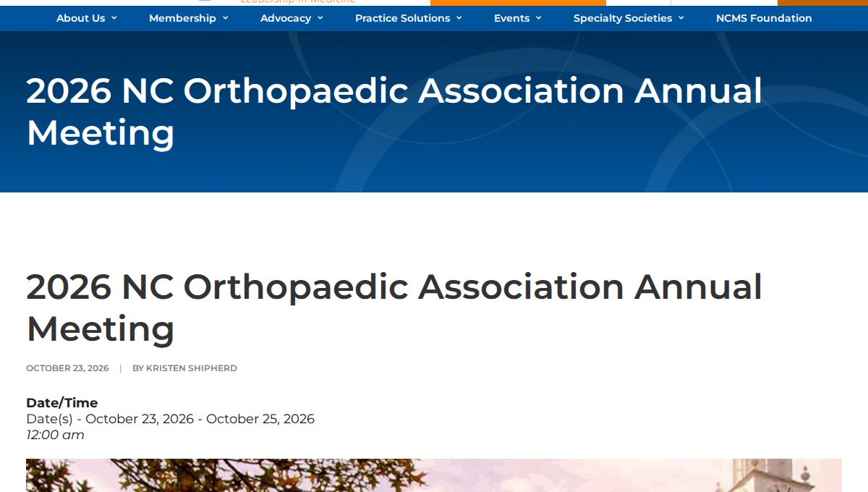Expand the Specialty Societies chevron arrow
868x492 pixels.
click(x=681, y=18)
